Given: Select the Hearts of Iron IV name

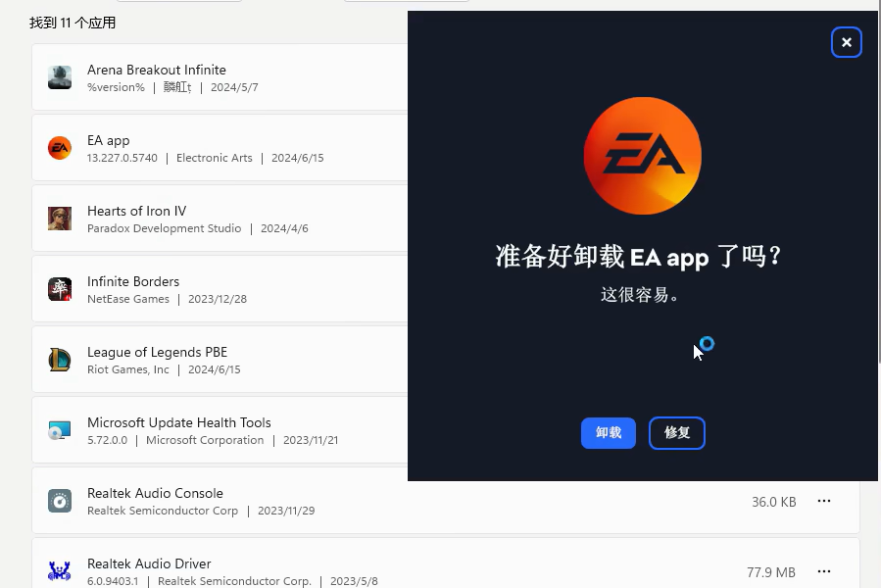Looking at the screenshot, I should (136, 211).
